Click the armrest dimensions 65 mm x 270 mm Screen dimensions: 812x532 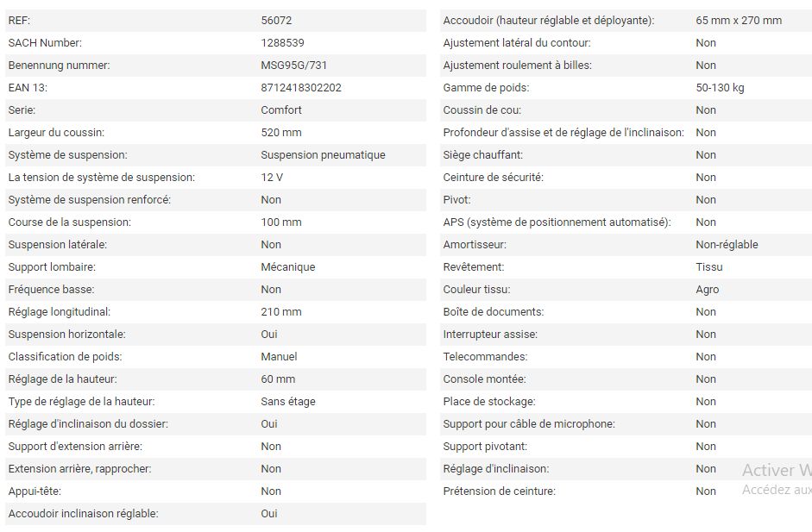pyautogui.click(x=739, y=20)
